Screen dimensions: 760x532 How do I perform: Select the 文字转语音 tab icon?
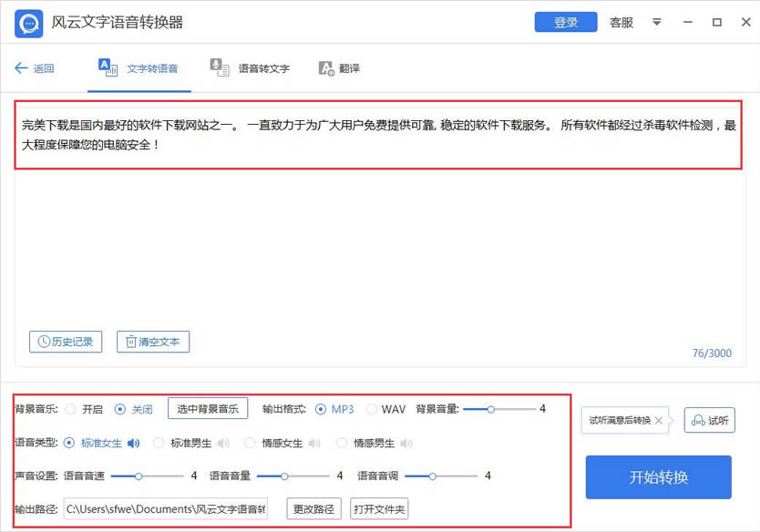coord(108,67)
